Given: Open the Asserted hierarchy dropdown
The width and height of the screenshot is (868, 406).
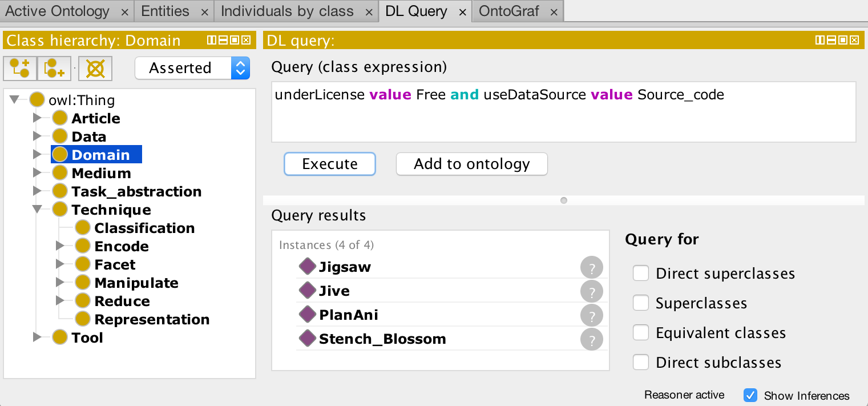Looking at the screenshot, I should (192, 69).
